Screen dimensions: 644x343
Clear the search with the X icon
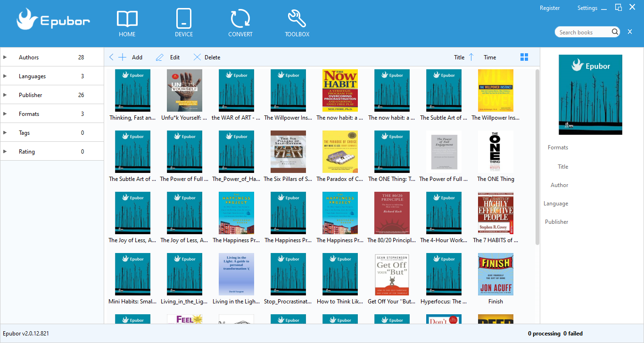pos(630,32)
